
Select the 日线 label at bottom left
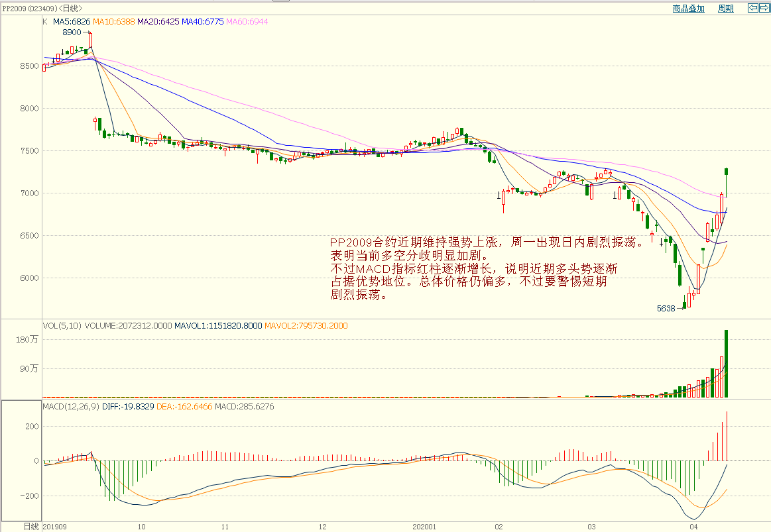(31, 527)
